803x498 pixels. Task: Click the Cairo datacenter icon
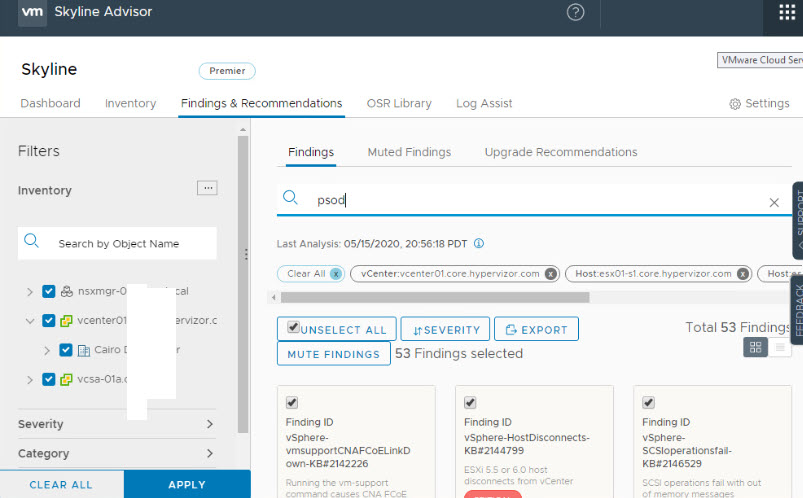point(83,350)
